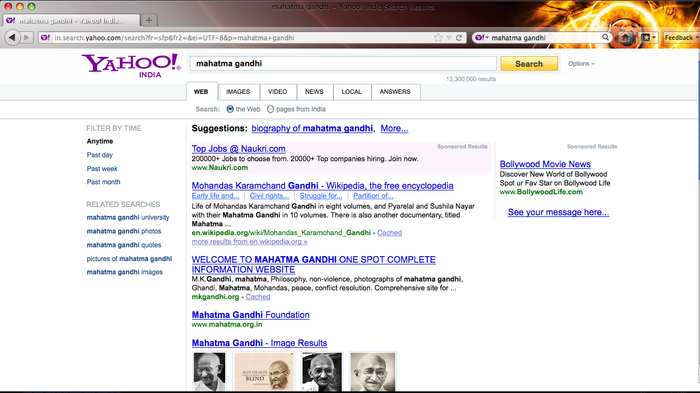Screen dimensions: 700x393
Task: Bookmark this page with the star icon
Action: click(x=438, y=38)
